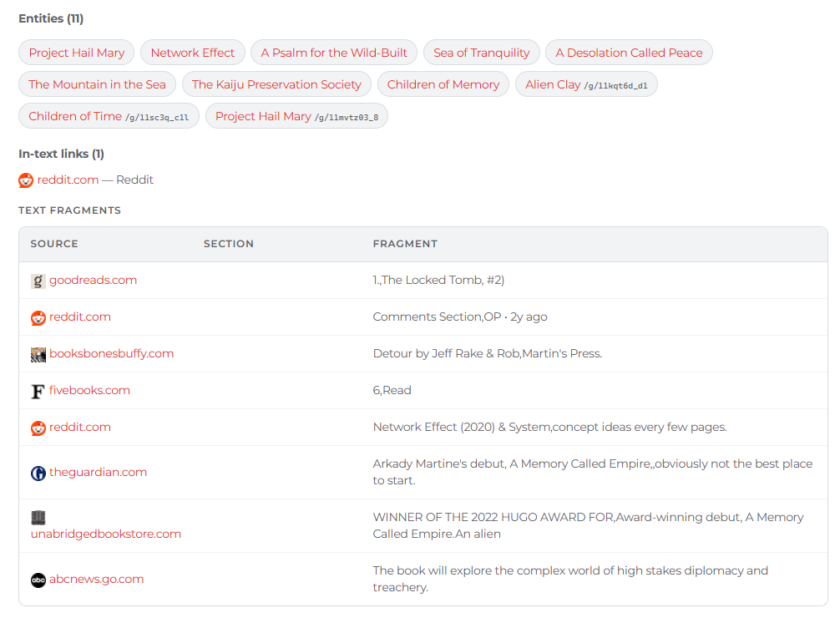Click the Five Books 'F' favicon
The width and height of the screenshot is (840, 618).
(38, 391)
